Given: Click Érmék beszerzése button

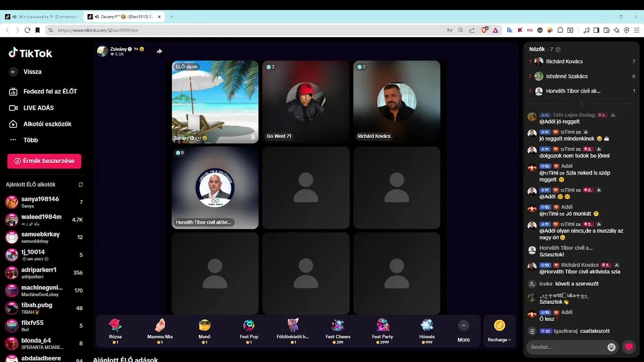Looking at the screenshot, I should (44, 161).
